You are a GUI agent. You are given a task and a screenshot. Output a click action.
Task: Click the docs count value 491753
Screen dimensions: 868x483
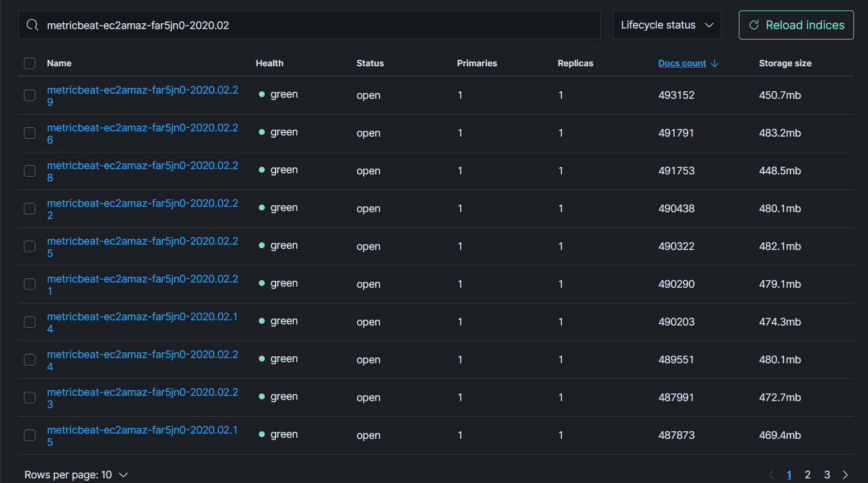click(x=677, y=171)
